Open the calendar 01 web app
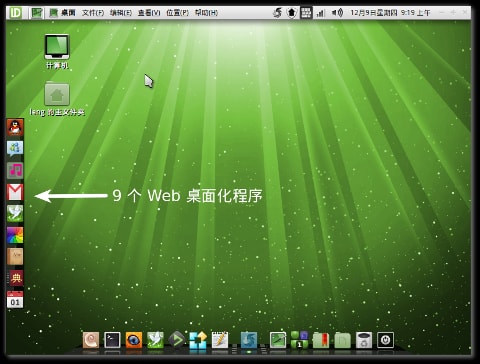Screen dimensions: 480x364 15,299
